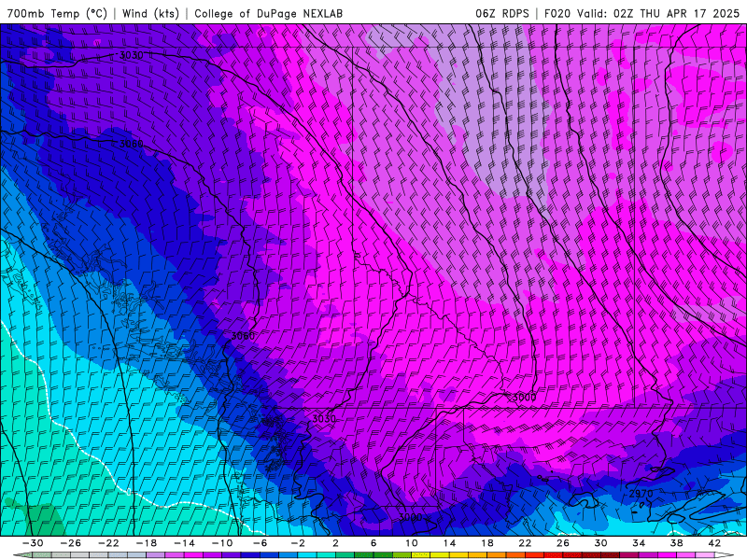Image resolution: width=747 pixels, height=560 pixels.
Task: Click the '-26' color scale label
Action: click(x=71, y=543)
